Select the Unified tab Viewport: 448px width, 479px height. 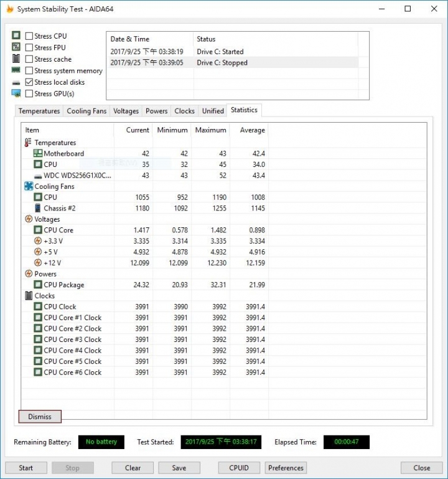point(213,111)
